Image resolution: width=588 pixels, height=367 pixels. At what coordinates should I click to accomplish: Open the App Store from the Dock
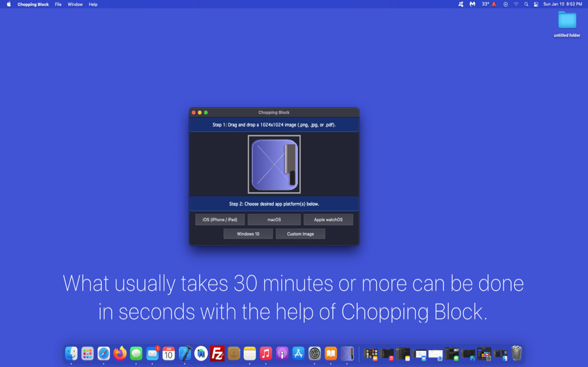click(x=299, y=353)
